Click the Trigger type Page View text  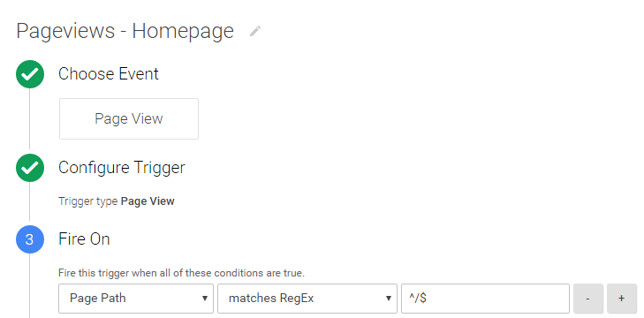[117, 201]
